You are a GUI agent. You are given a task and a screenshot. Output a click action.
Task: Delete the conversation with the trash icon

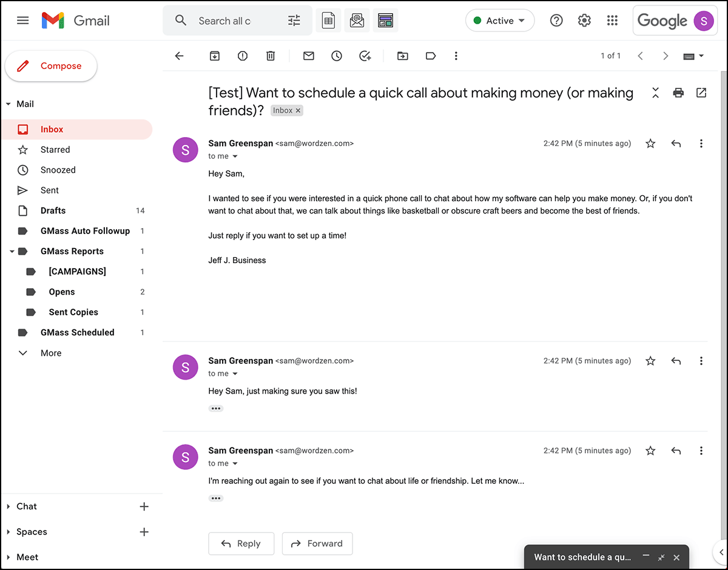click(271, 56)
